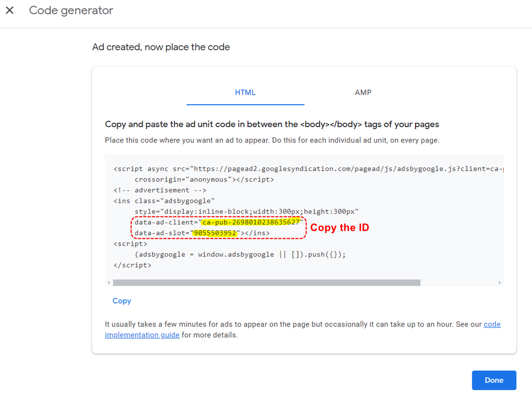Click the closing </script> tag line
This screenshot has height=393, width=532.
coord(132,265)
